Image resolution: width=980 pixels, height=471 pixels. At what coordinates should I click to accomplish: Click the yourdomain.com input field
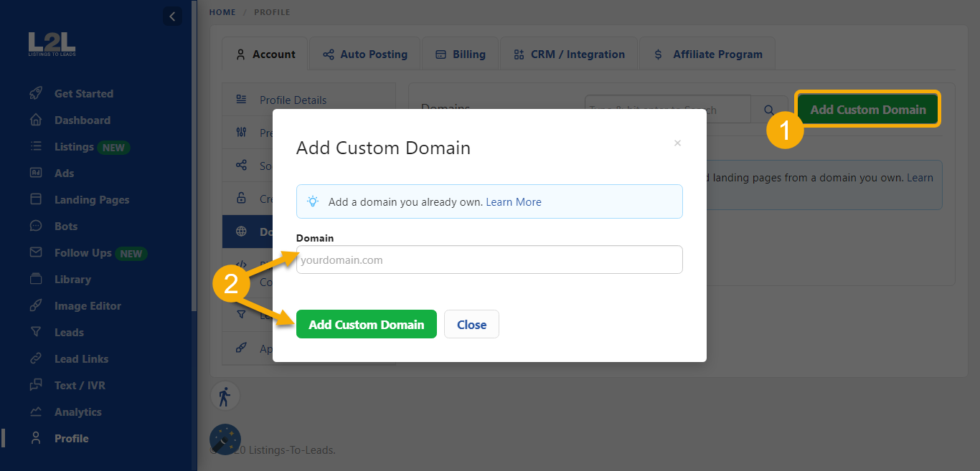pyautogui.click(x=489, y=260)
